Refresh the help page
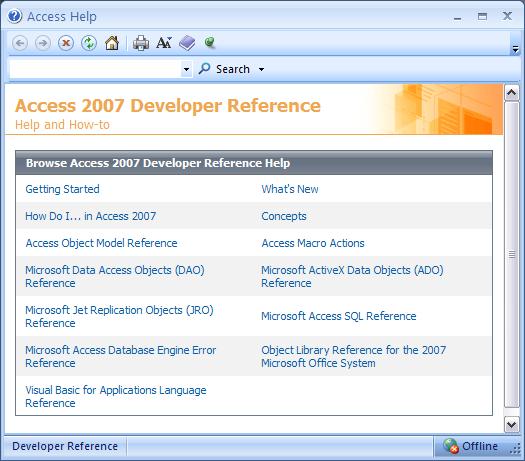This screenshot has width=525, height=461. (x=89, y=43)
